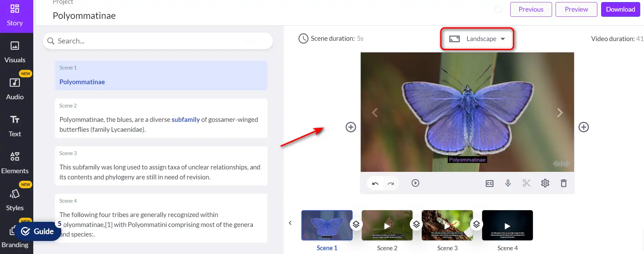Screen dimensions: 644x254
Task: Add a scene before with left plus icon
Action: [351, 127]
